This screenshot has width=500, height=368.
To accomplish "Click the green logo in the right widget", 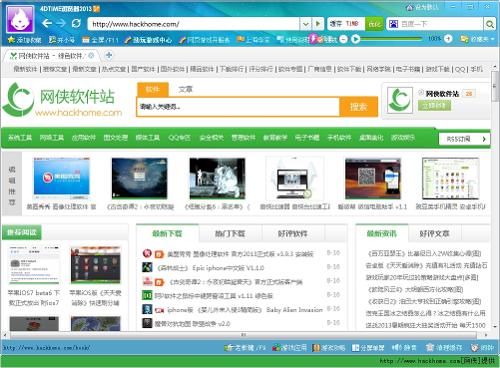I will (x=400, y=100).
